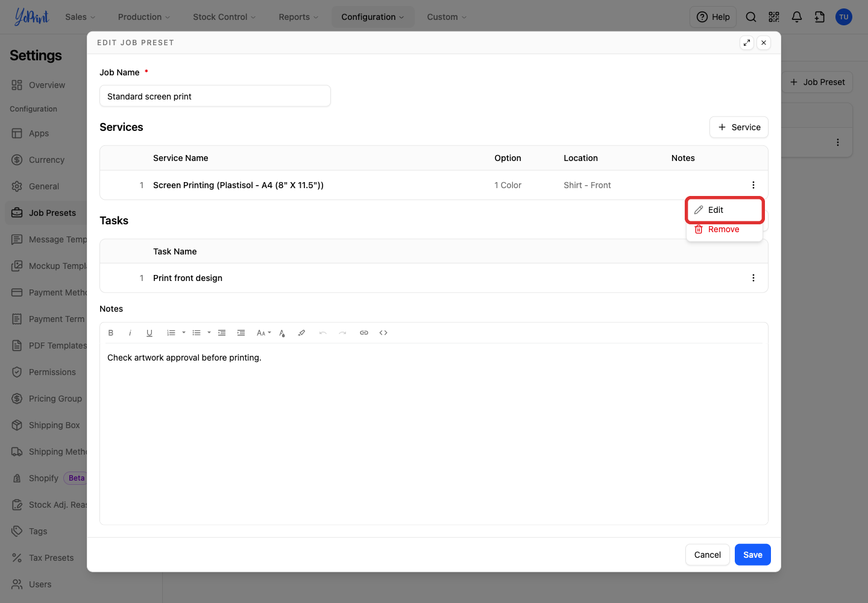Viewport: 868px width, 603px height.
Task: Open the notifications bell
Action: click(x=797, y=17)
